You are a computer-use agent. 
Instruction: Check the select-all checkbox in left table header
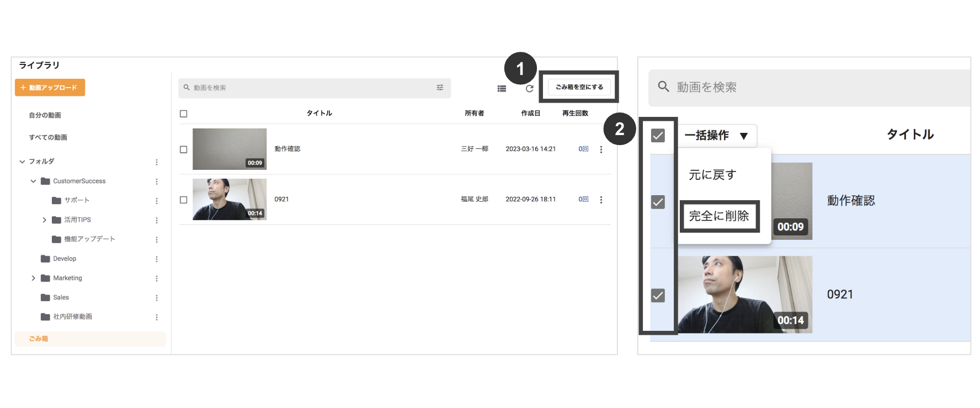tap(184, 114)
